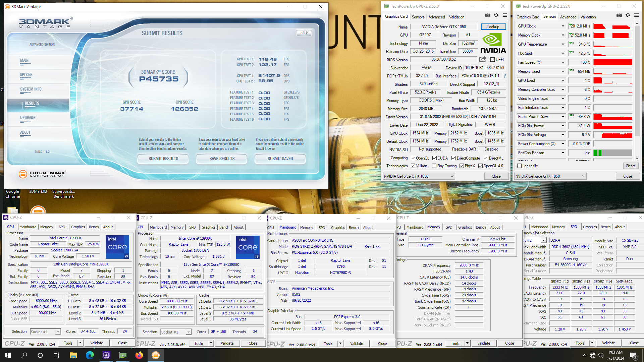Click taskbar search icon
The height and width of the screenshot is (362, 644).
pos(24,355)
